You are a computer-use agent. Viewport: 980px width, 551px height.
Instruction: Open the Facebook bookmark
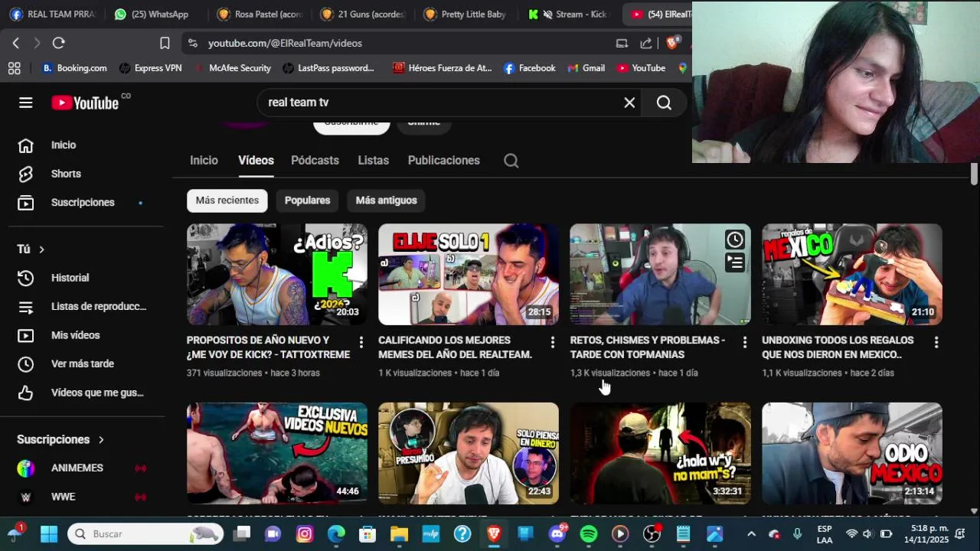[530, 68]
